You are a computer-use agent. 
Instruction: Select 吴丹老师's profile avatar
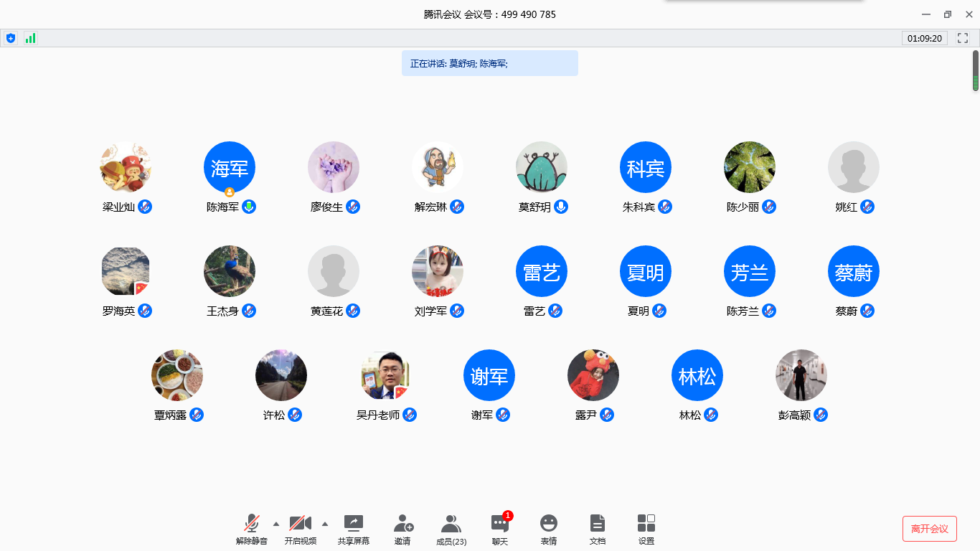[x=385, y=375]
